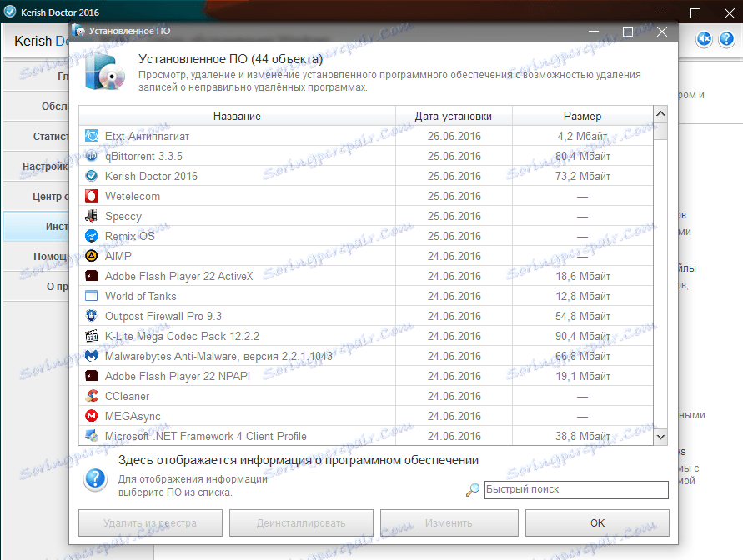Viewport: 743px width, 560px height.
Task: Click the Remix OS icon
Action: pyautogui.click(x=92, y=236)
